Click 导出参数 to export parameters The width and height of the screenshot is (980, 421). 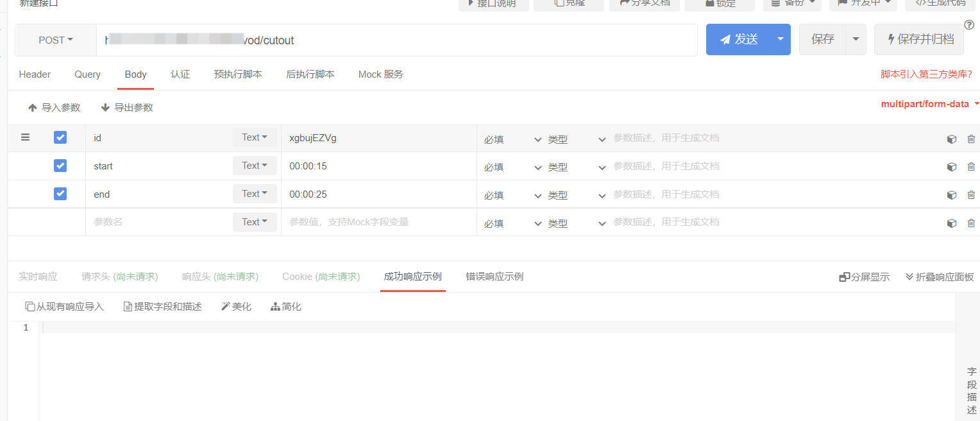(x=127, y=108)
